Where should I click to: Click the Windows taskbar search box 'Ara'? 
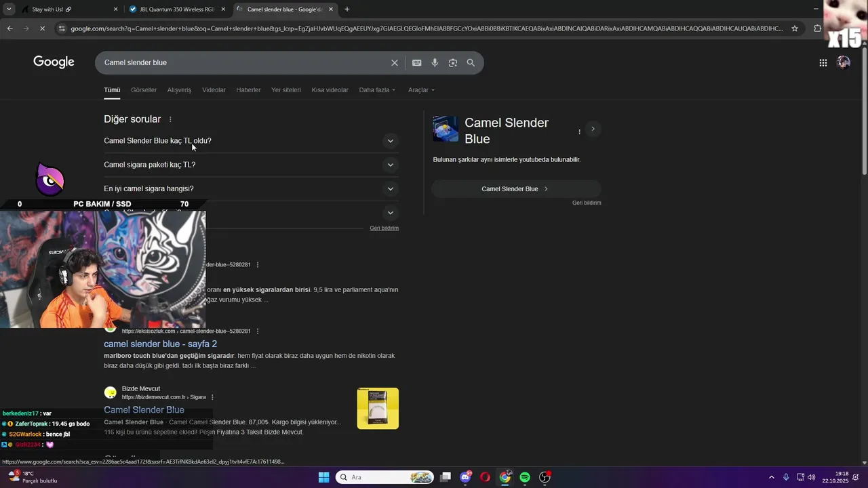click(384, 477)
